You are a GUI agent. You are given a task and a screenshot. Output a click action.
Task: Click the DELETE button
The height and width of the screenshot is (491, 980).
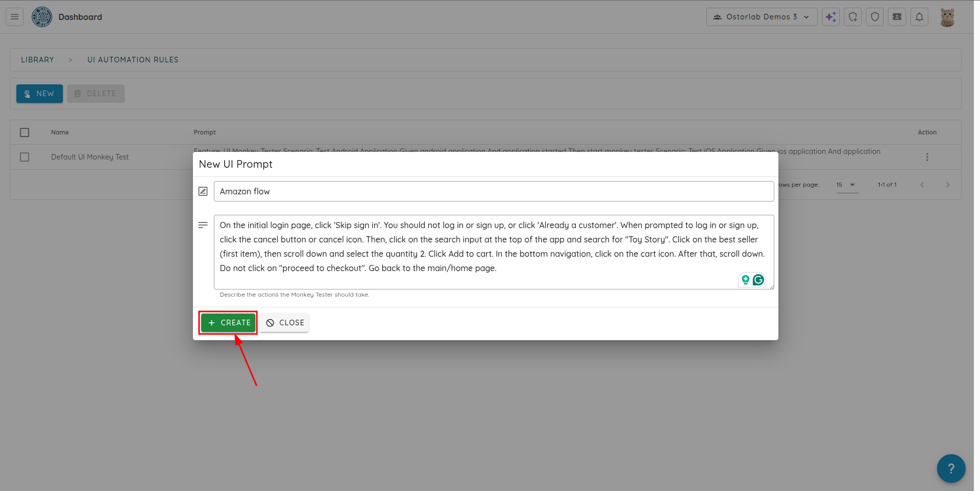click(x=96, y=94)
